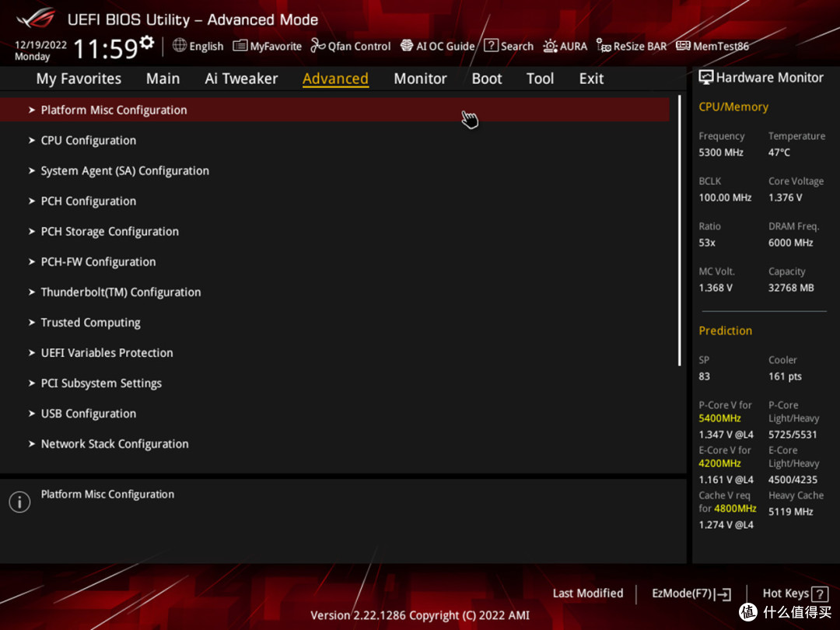Screen dimensions: 840x630
Task: Toggle ReSize BAR icon
Action: pos(604,46)
